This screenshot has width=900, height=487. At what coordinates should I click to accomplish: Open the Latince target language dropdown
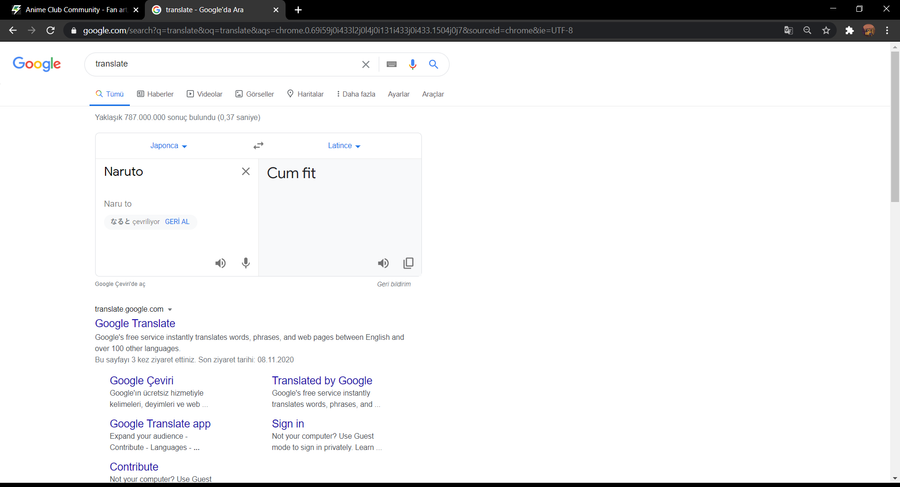[x=344, y=146]
